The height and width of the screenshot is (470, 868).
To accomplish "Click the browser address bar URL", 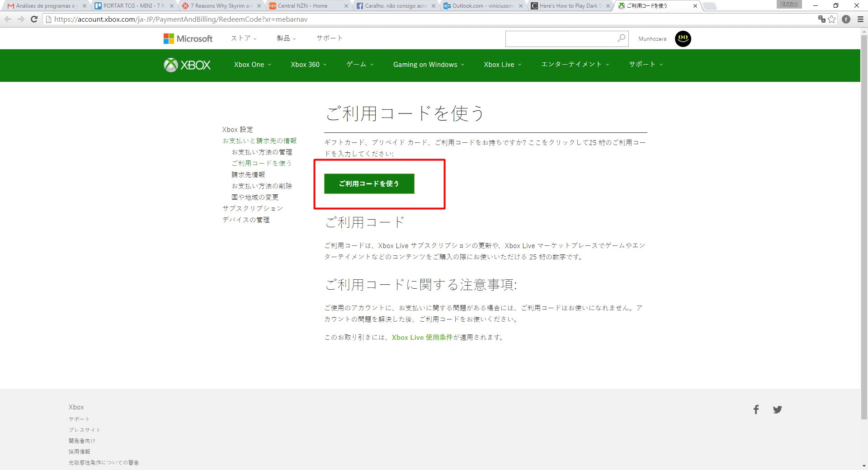I will [x=181, y=19].
